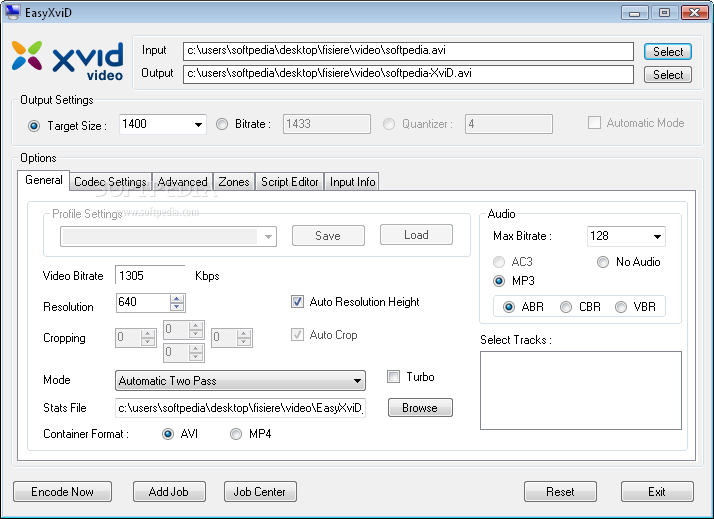Decrease Resolution with down arrow
This screenshot has width=714, height=519.
point(177,307)
